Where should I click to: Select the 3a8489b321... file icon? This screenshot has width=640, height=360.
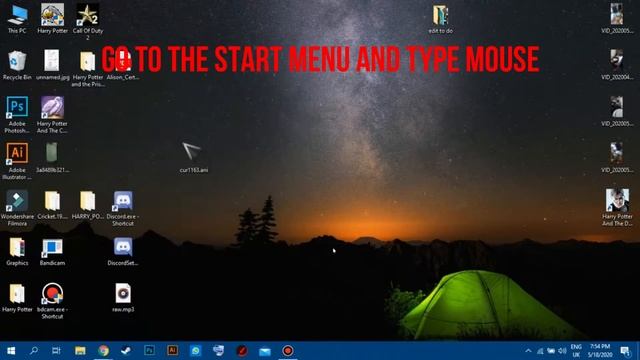click(x=52, y=158)
